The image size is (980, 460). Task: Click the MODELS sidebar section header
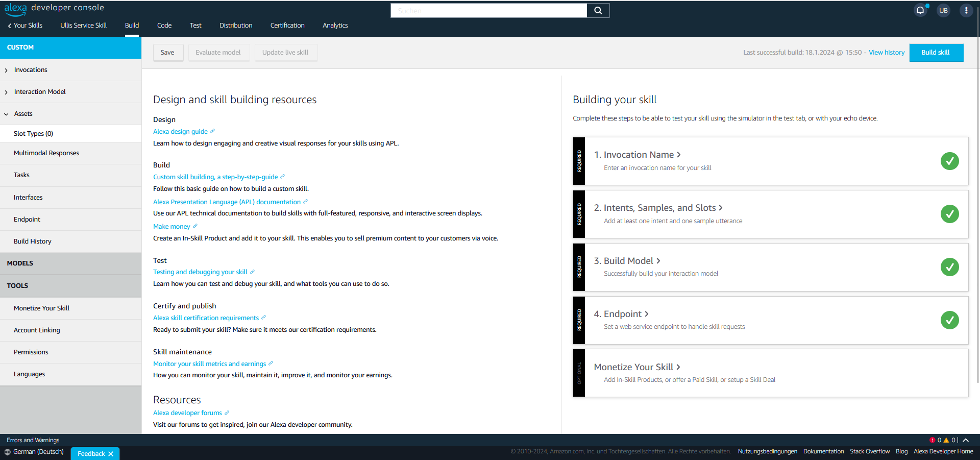[70, 263]
